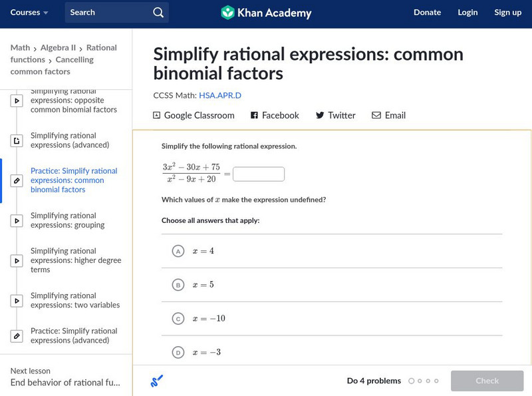Viewport: 532px width, 396px height.
Task: Click the Khan Academy leaf logo
Action: pos(228,13)
